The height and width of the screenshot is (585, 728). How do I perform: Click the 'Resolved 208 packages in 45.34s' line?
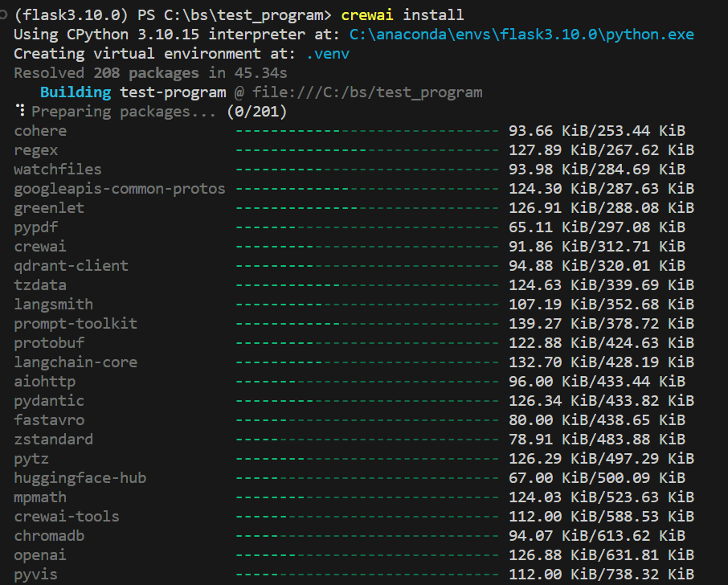point(150,73)
